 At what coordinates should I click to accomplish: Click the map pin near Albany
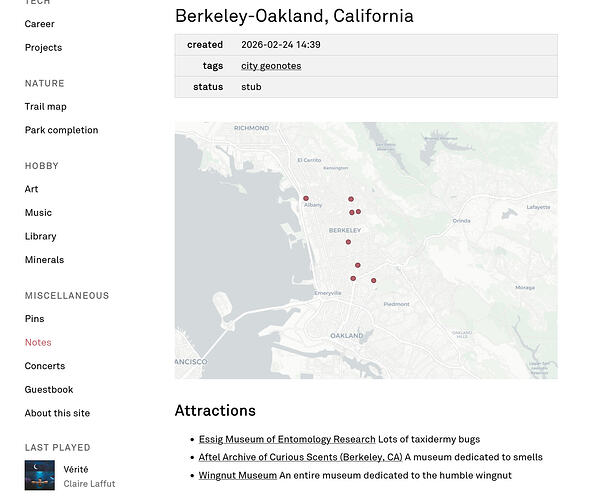306,198
